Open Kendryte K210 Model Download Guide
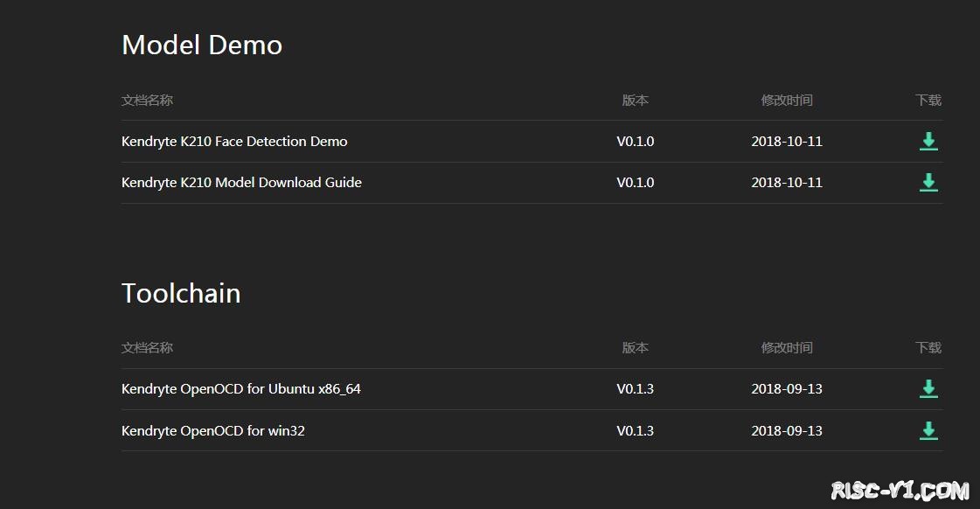The height and width of the screenshot is (509, 980). (x=241, y=182)
